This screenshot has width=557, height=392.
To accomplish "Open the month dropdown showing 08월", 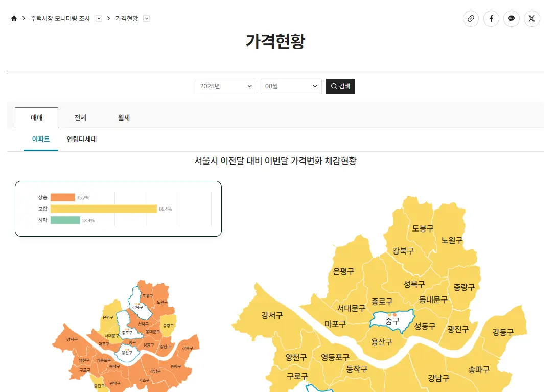I will click(291, 86).
